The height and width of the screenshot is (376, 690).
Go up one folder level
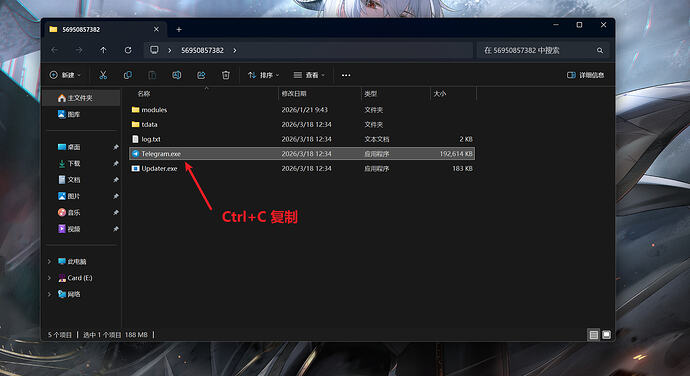coord(103,50)
